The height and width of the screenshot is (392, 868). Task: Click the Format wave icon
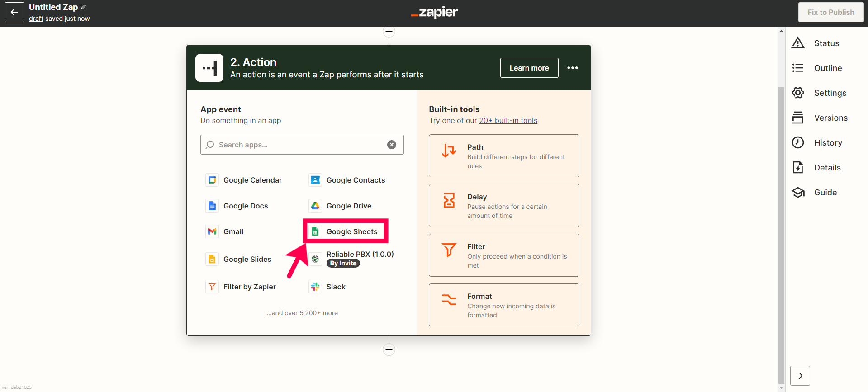(449, 300)
